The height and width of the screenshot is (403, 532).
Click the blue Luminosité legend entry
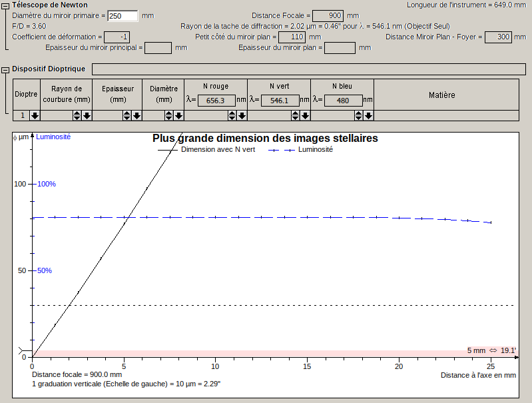300,149
